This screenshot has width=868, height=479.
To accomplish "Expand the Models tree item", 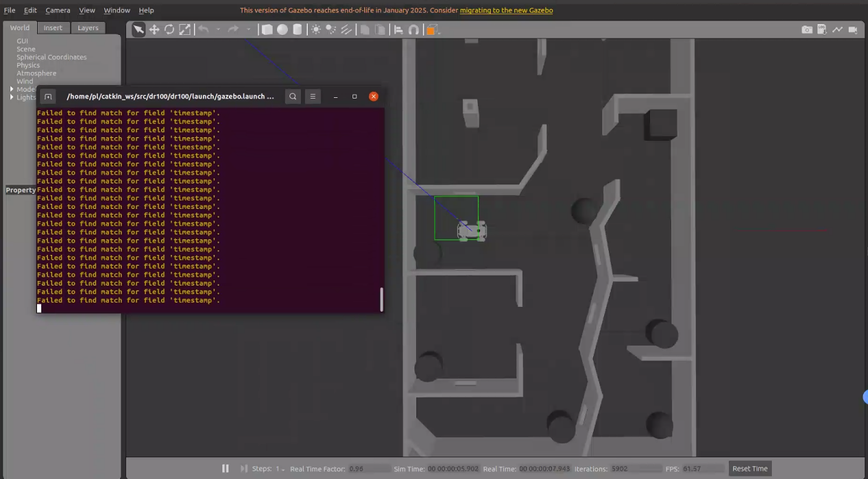I will [12, 89].
